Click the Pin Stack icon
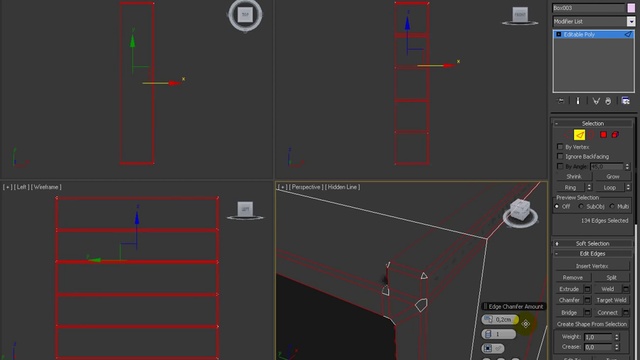Screen dimensions: 640x360 (x=561, y=101)
